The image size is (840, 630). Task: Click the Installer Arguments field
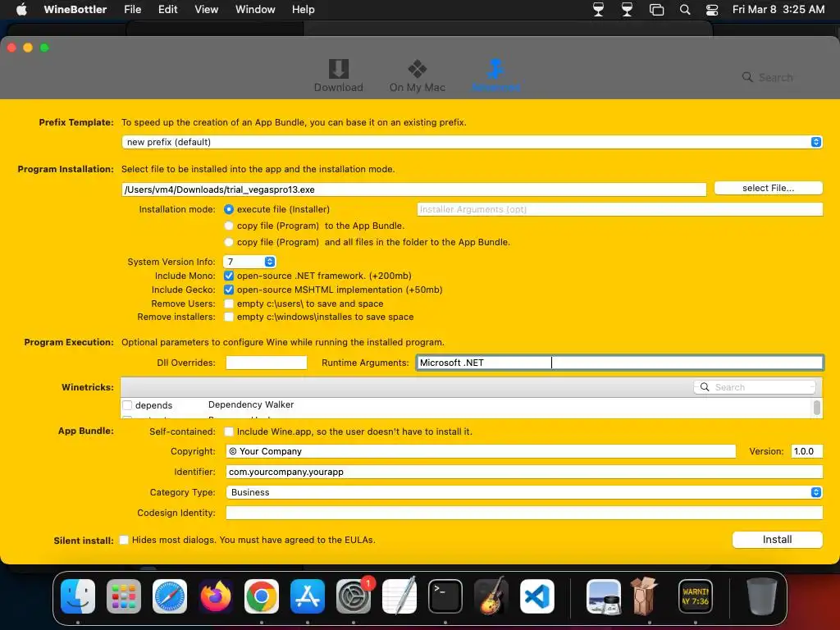[x=620, y=209]
